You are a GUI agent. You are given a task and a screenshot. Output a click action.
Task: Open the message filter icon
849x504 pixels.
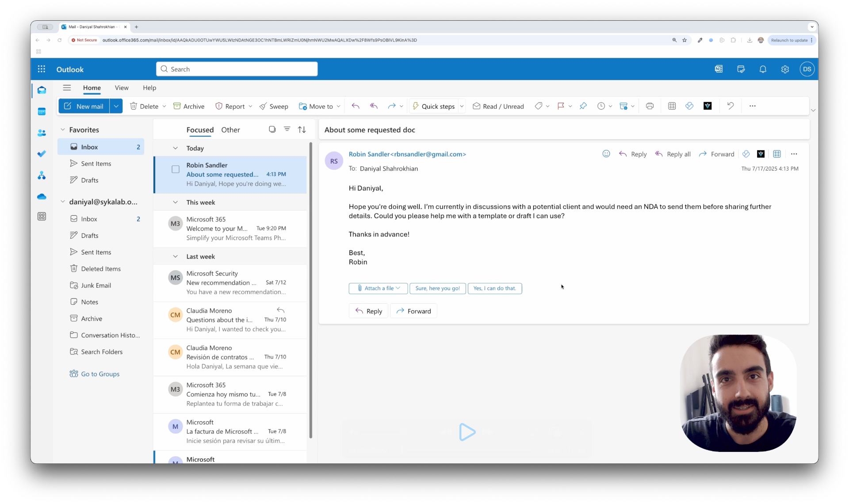[x=287, y=130]
